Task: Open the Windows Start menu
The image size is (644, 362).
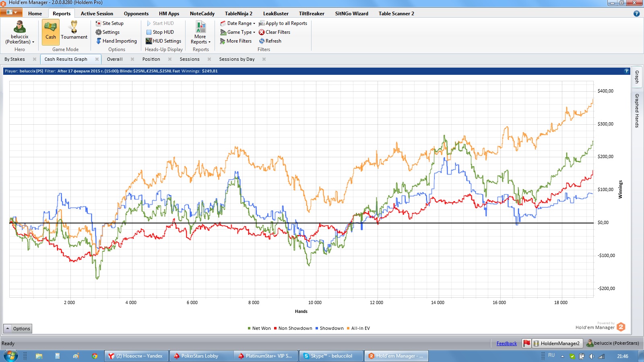Action: tap(10, 356)
